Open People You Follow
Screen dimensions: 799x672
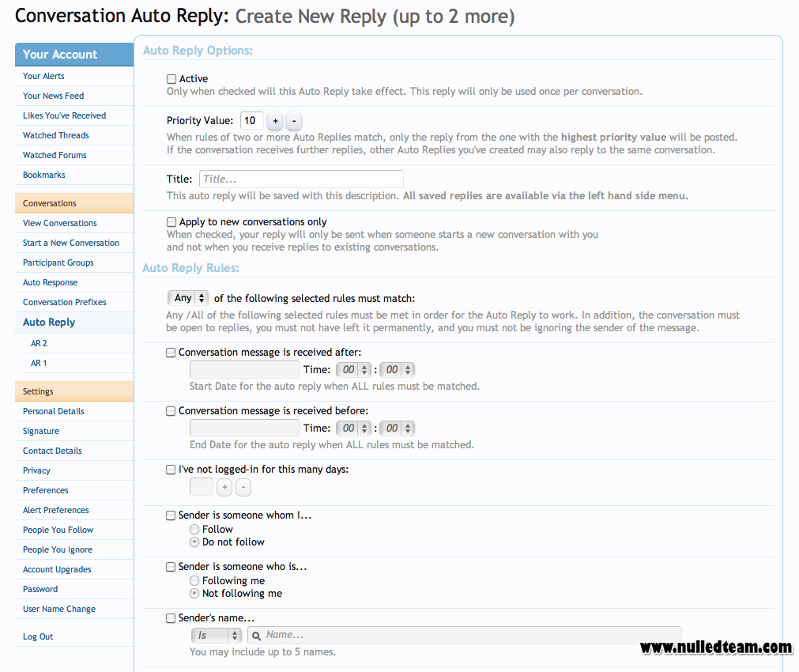point(58,530)
